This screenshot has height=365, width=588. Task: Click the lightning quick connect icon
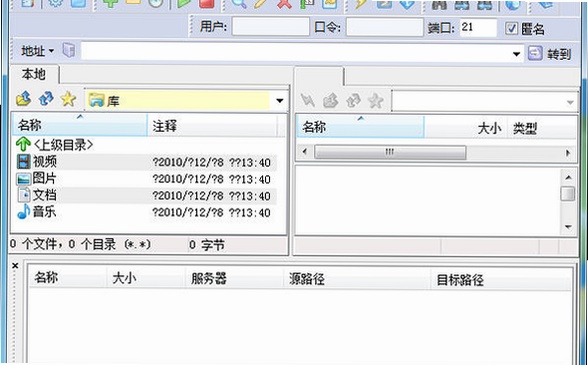[x=361, y=4]
